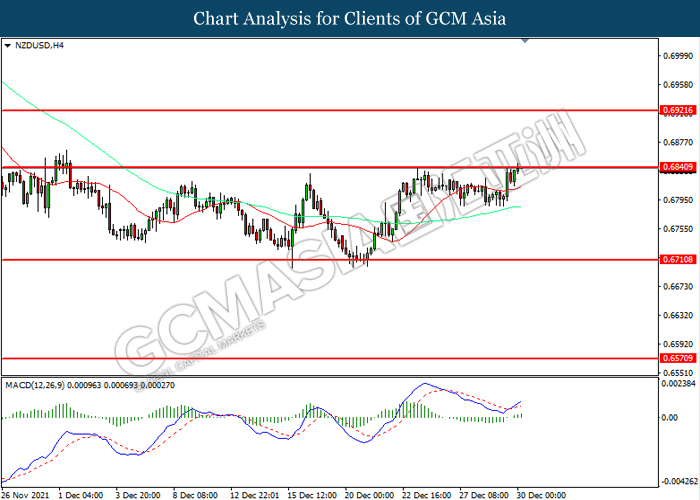Image resolution: width=700 pixels, height=500 pixels.
Task: Click the 22 Dec 16:00 time label
Action: [426, 495]
